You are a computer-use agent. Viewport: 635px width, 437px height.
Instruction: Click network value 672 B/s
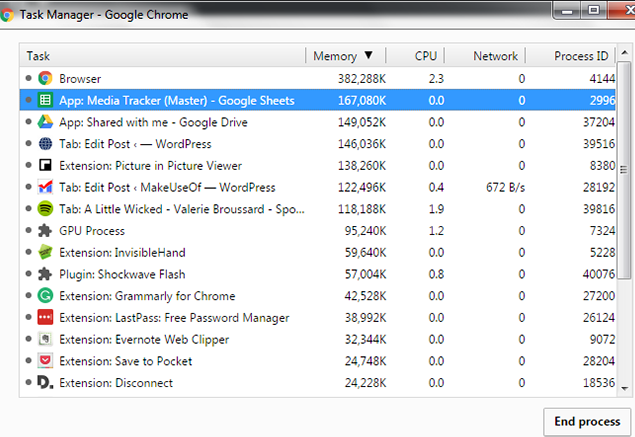[505, 187]
